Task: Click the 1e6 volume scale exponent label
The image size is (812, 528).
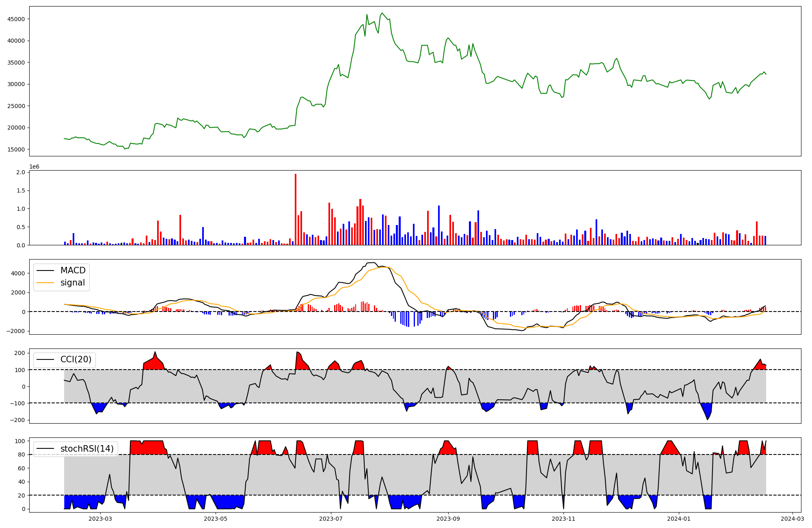Action: pyautogui.click(x=34, y=167)
